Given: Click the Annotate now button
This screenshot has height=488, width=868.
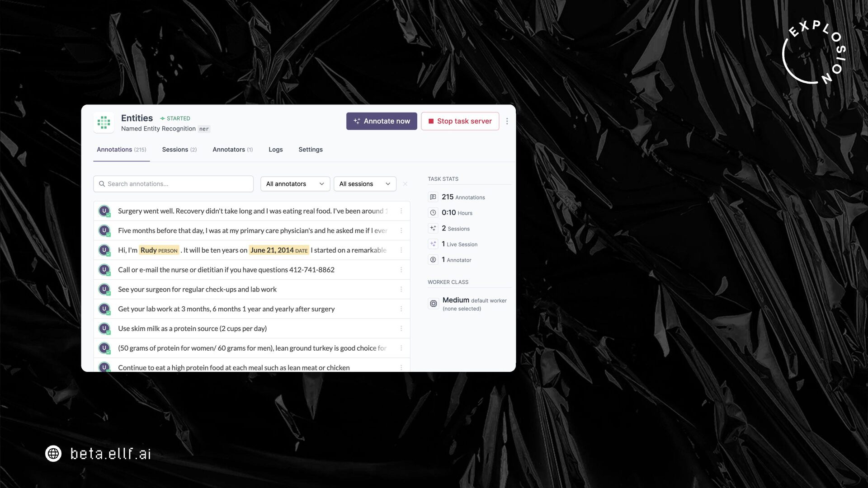Looking at the screenshot, I should point(382,121).
